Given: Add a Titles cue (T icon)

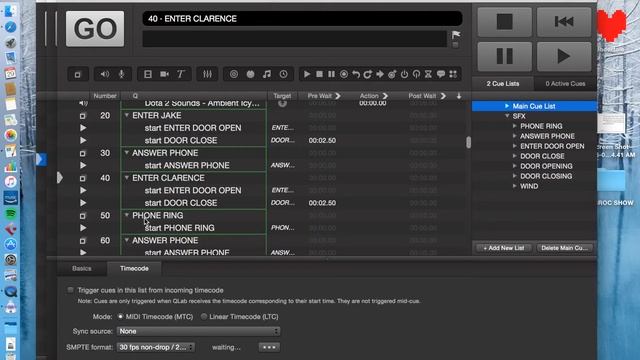Looking at the screenshot, I should point(180,74).
